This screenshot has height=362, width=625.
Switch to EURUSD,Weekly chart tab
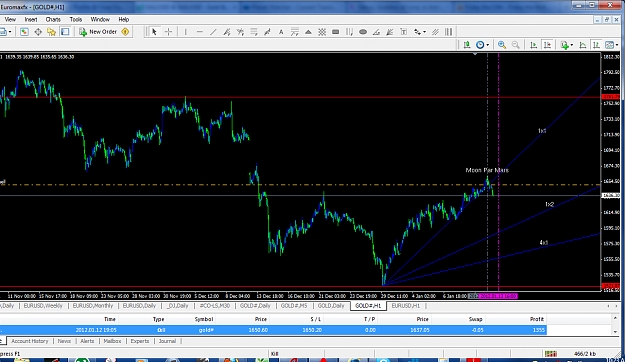pyautogui.click(x=43, y=306)
